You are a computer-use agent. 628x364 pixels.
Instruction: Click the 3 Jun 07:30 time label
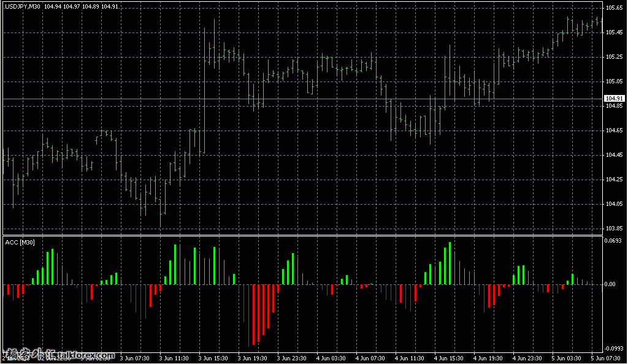tap(134, 358)
